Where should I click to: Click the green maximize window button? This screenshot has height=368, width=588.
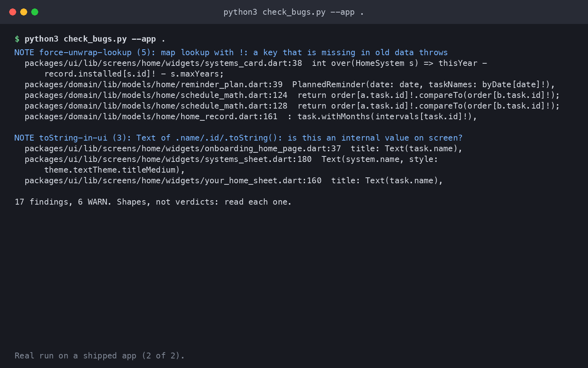[35, 12]
